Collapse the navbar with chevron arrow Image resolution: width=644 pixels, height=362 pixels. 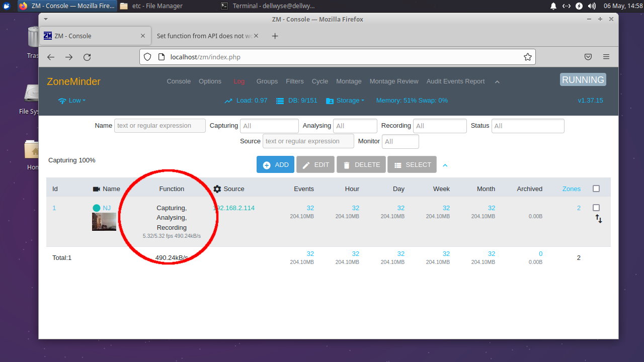tap(497, 82)
